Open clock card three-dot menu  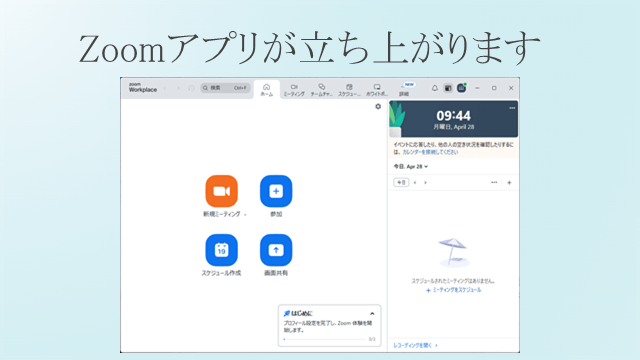(x=512, y=108)
